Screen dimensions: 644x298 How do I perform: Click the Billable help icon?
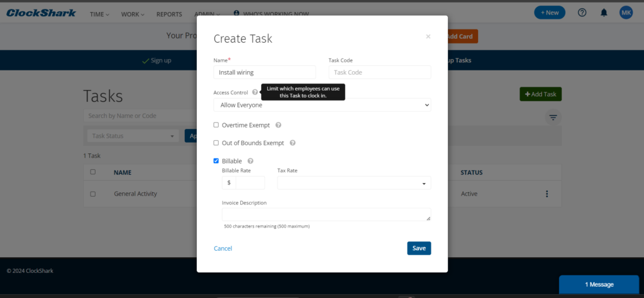tap(250, 162)
